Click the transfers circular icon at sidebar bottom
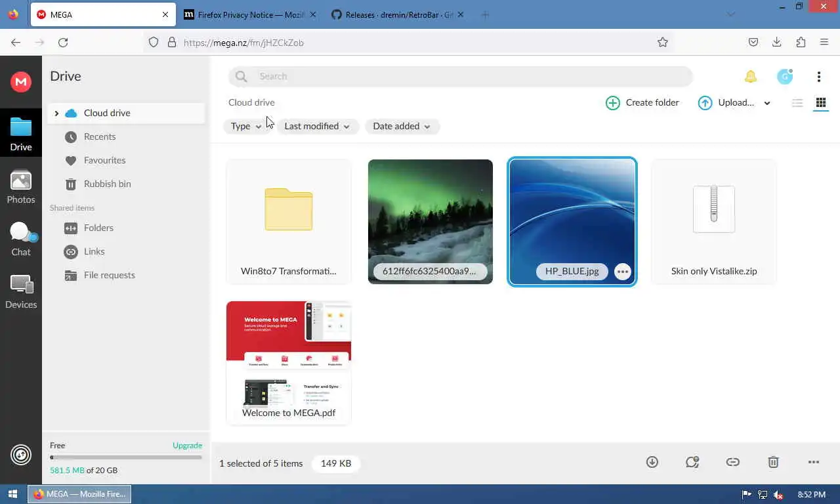The image size is (840, 504). [21, 454]
